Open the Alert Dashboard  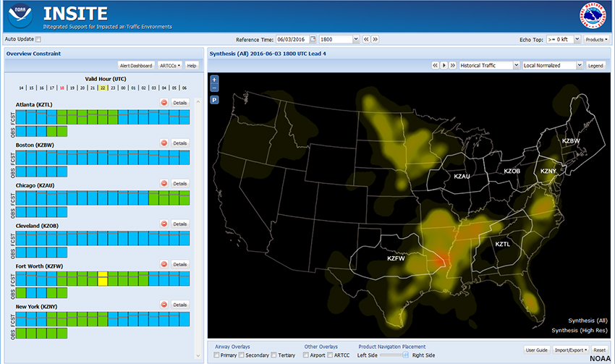coord(136,66)
